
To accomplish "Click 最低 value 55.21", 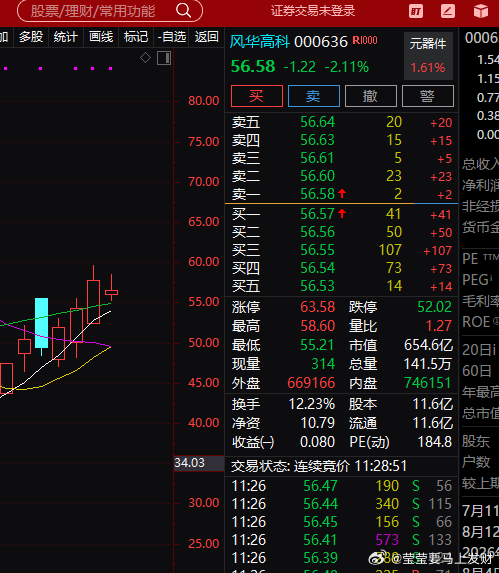I will pos(317,345).
